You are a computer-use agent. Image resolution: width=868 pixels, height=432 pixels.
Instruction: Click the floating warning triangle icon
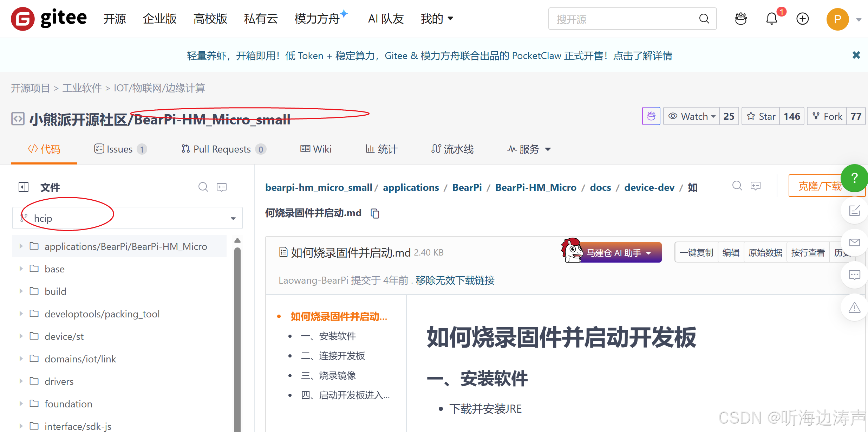(x=854, y=308)
